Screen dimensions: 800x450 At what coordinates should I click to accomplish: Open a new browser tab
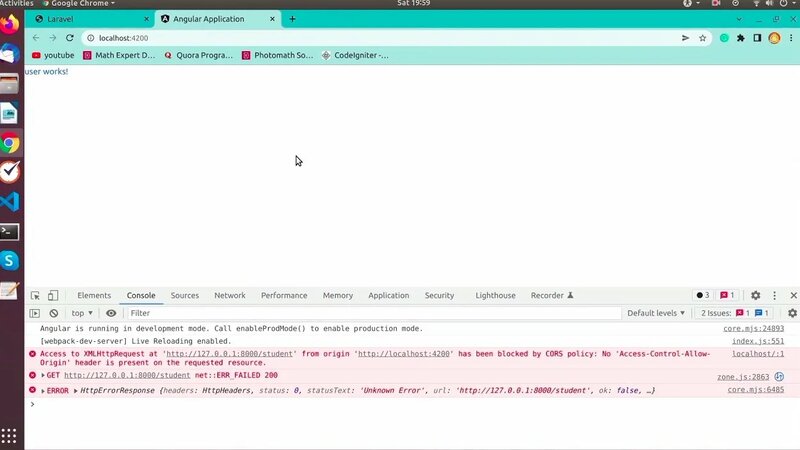click(292, 19)
